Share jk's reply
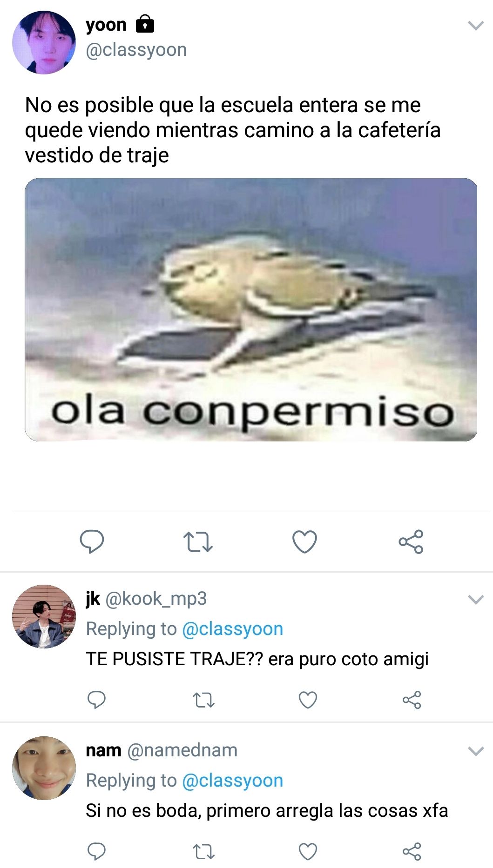This screenshot has width=493, height=868. point(412,700)
